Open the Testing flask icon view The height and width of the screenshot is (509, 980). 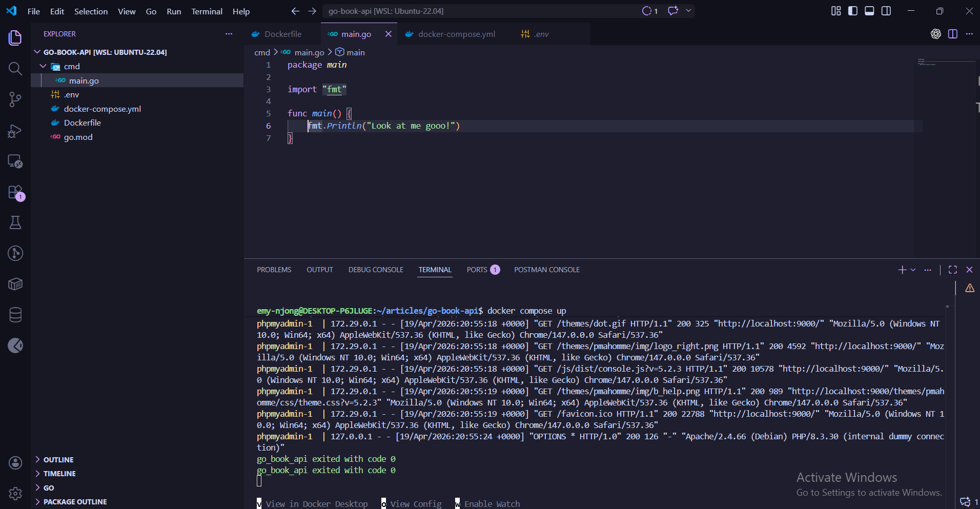click(x=15, y=222)
